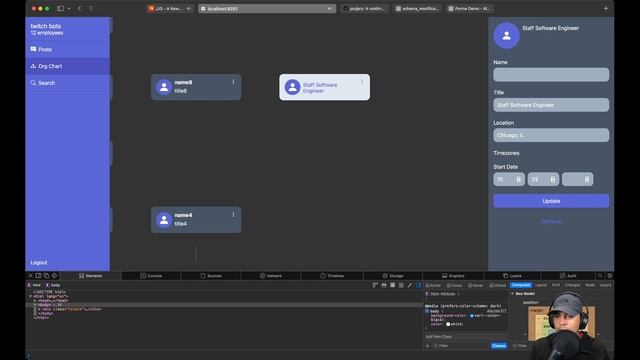Switch to the Timelines tab in devtools

click(x=332, y=276)
